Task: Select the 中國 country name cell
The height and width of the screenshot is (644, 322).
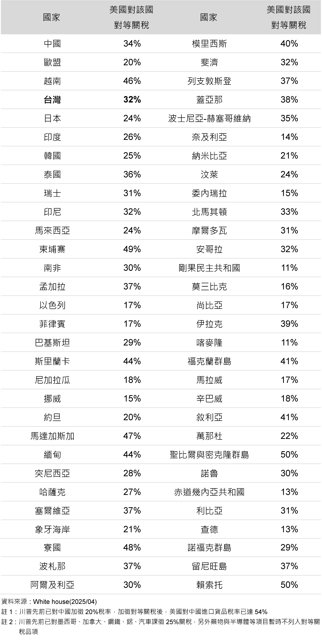Action: 52,44
